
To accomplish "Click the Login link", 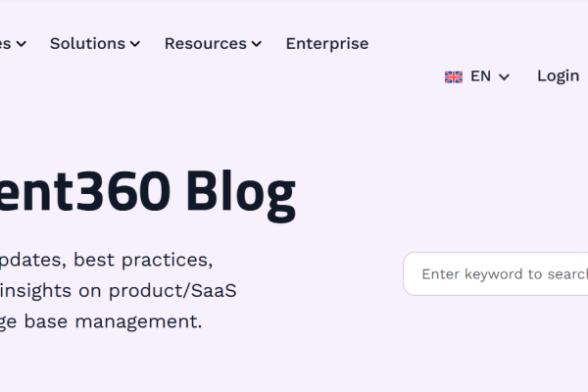I will point(558,75).
